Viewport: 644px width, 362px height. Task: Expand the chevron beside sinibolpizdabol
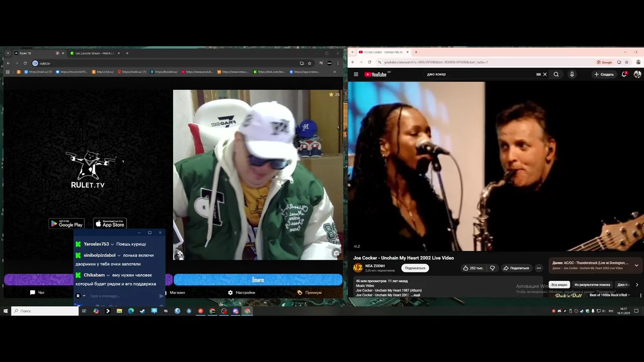point(119,255)
